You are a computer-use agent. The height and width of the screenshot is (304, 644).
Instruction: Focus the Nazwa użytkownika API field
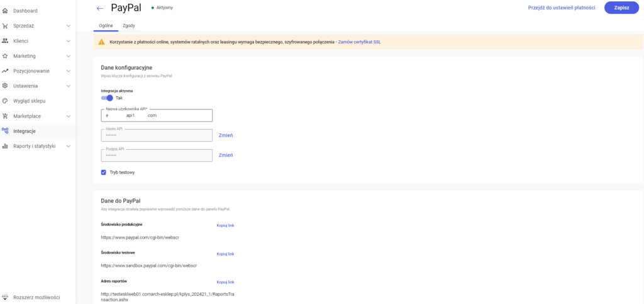[x=157, y=115]
